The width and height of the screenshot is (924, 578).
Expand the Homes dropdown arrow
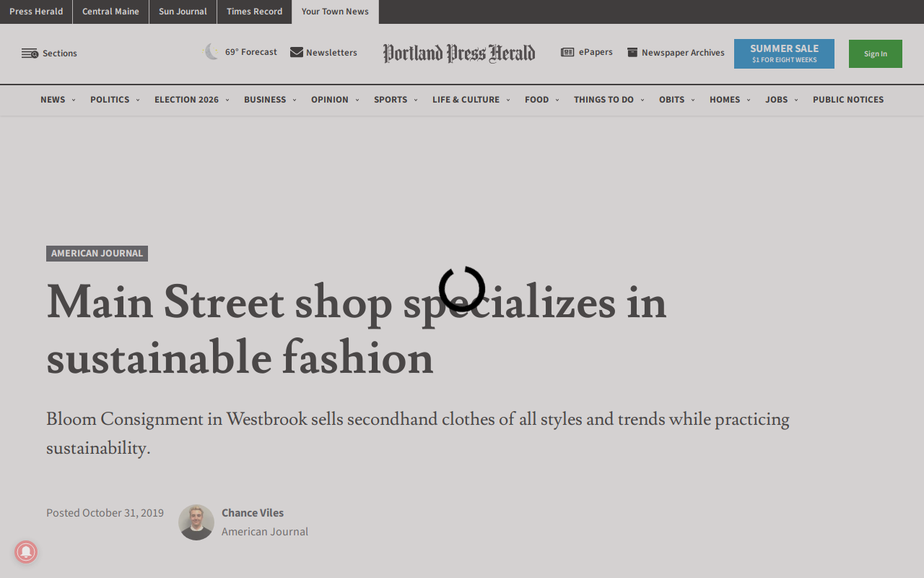pyautogui.click(x=749, y=100)
